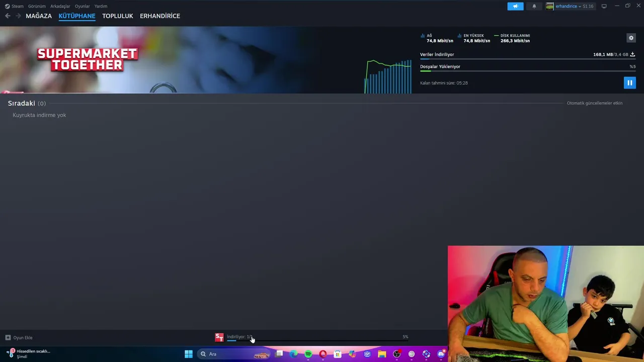
Task: Open download settings gear icon
Action: [x=631, y=38]
